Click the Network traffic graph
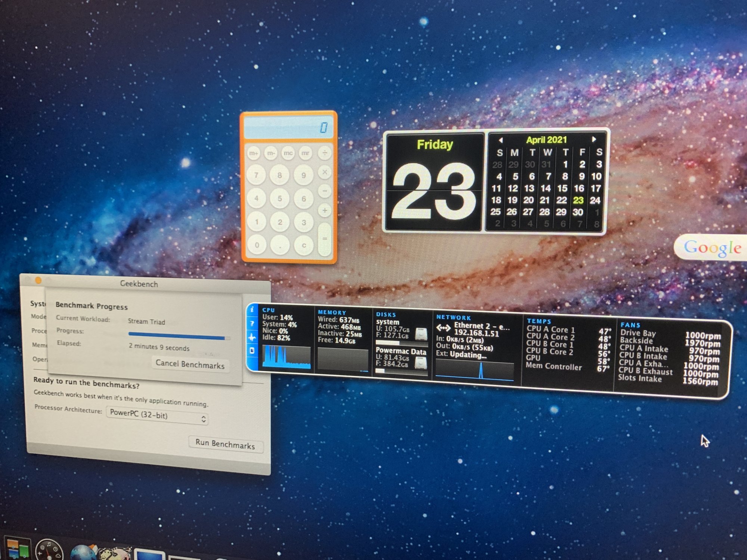This screenshot has width=747, height=560. click(474, 370)
